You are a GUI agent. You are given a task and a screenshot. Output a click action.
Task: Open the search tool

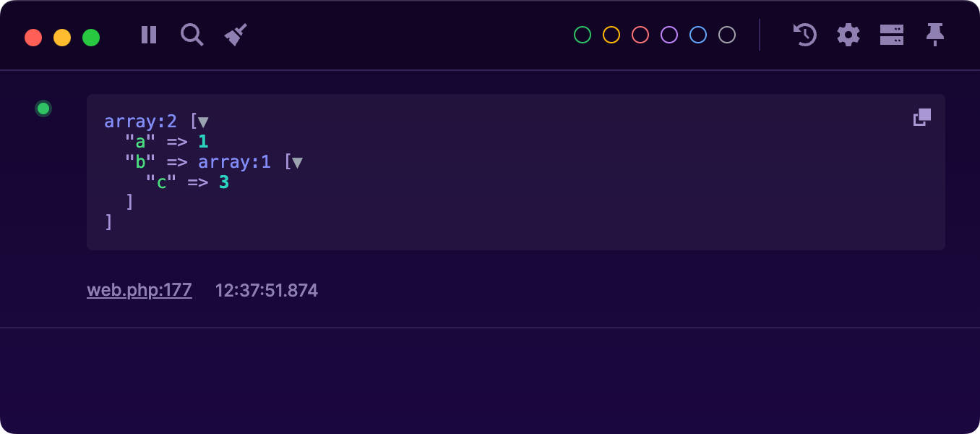(192, 34)
